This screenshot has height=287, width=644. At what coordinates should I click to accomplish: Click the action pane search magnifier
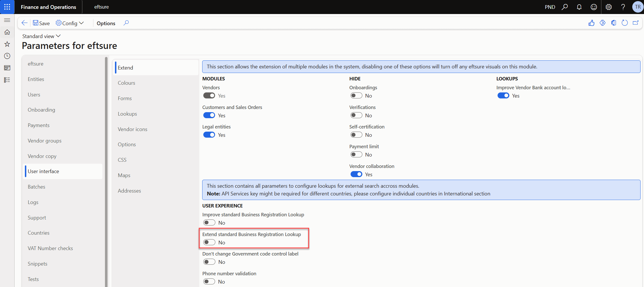(126, 23)
